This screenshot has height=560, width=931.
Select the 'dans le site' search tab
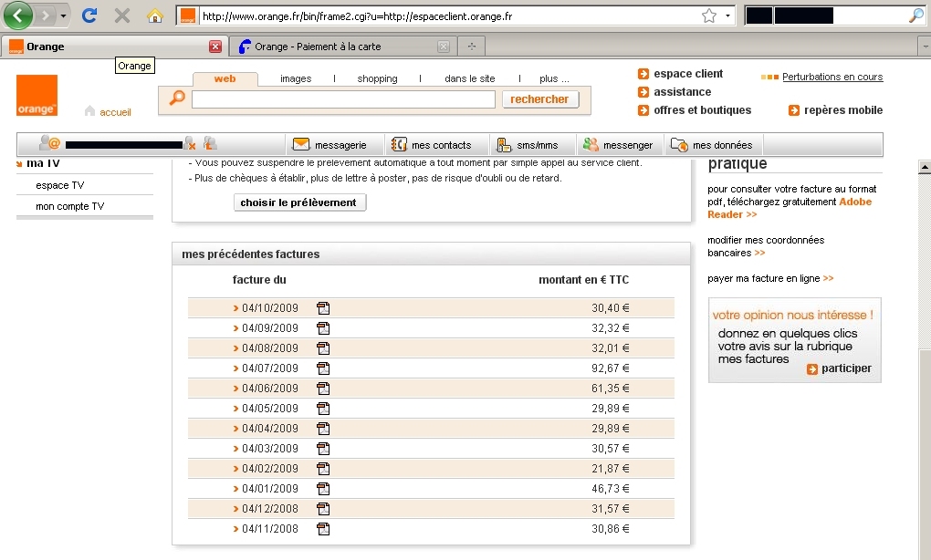[x=470, y=78]
